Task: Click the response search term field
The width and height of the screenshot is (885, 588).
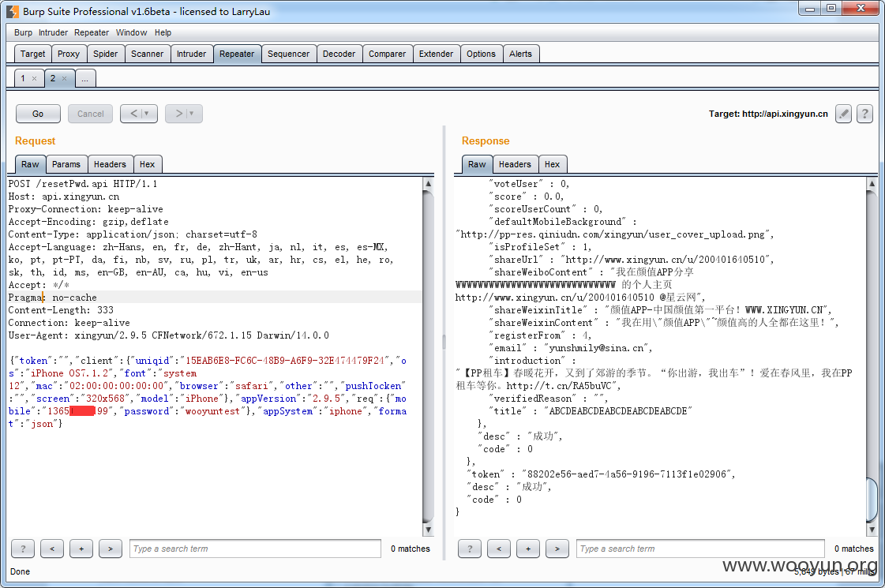Action: coord(700,549)
